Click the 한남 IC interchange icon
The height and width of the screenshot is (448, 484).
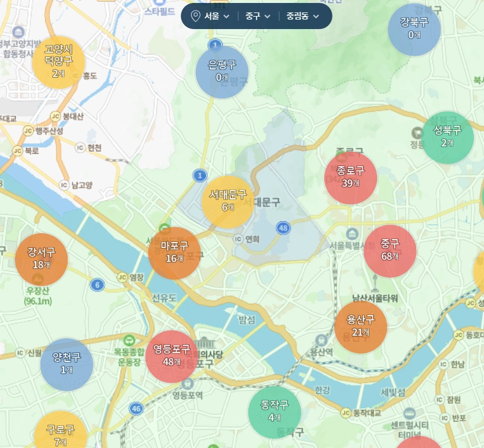(443, 364)
